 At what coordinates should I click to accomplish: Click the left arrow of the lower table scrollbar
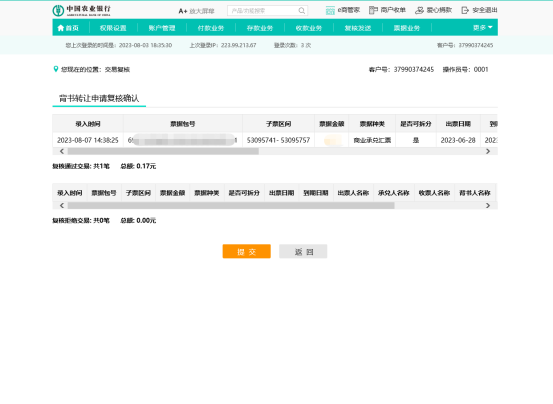[x=62, y=206]
